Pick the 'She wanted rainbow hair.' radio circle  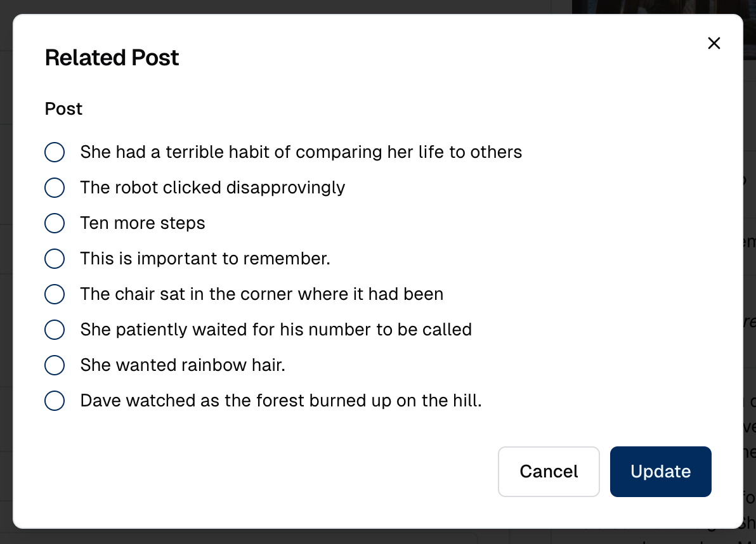[55, 365]
